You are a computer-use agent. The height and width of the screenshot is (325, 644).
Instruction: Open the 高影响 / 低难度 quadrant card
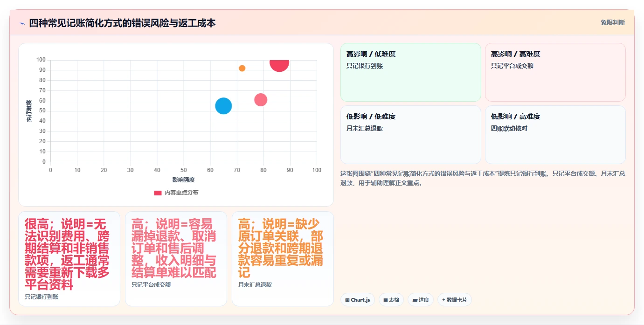click(x=410, y=72)
